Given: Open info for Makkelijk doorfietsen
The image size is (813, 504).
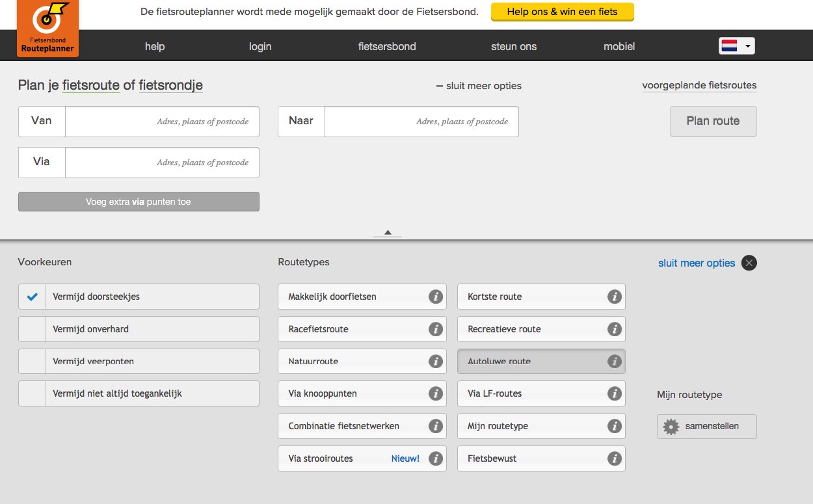Looking at the screenshot, I should pos(435,297).
